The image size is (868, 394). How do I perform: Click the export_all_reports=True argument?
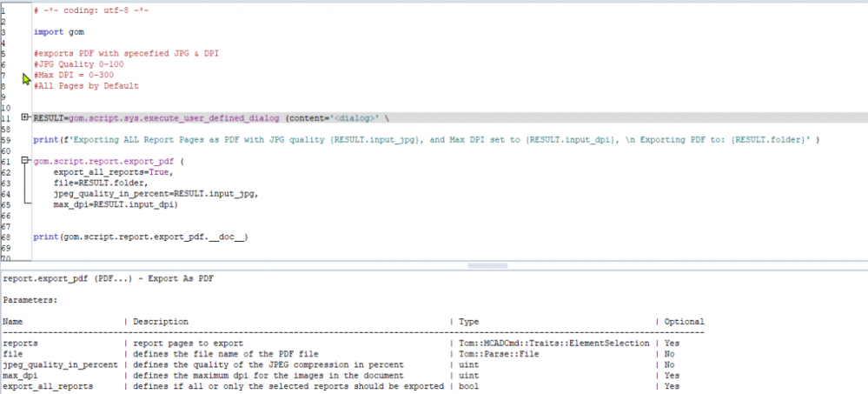[x=112, y=172]
